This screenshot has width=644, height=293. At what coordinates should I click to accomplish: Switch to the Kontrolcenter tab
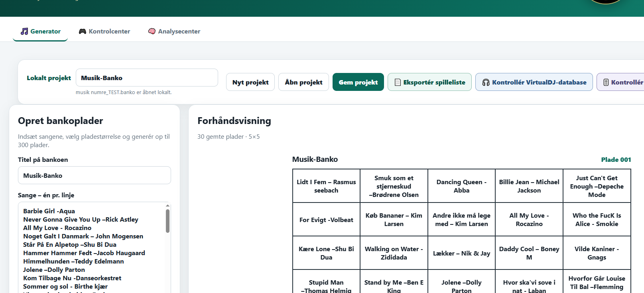tap(104, 31)
